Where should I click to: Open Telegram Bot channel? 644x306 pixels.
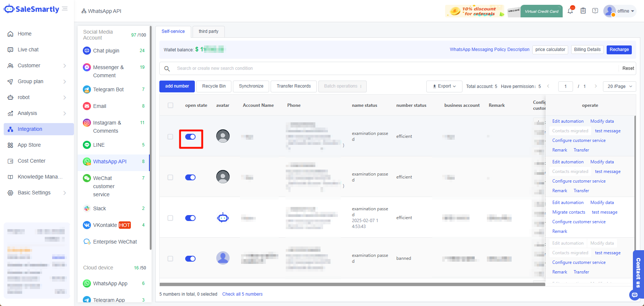(x=108, y=89)
